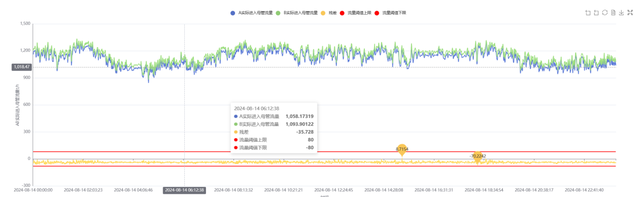Click the zoom reset (undo zoom) icon

pos(596,13)
